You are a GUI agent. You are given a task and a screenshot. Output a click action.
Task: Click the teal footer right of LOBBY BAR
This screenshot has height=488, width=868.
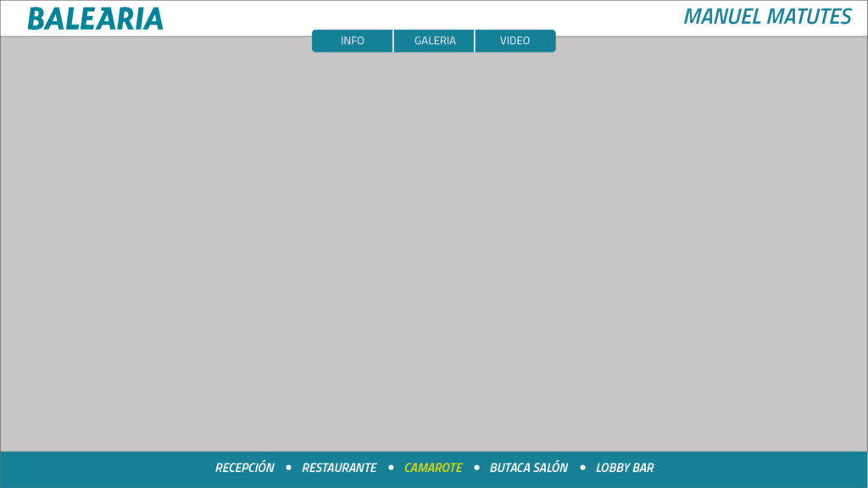(763, 469)
